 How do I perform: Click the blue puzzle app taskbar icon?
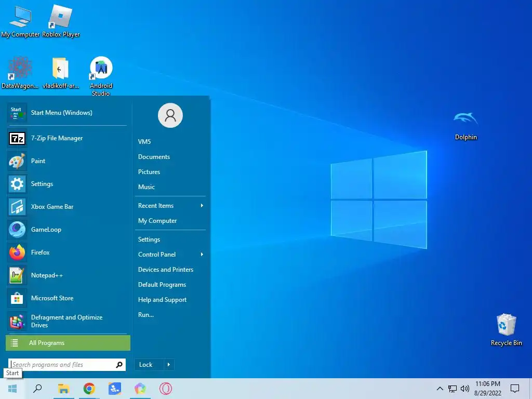(x=115, y=389)
